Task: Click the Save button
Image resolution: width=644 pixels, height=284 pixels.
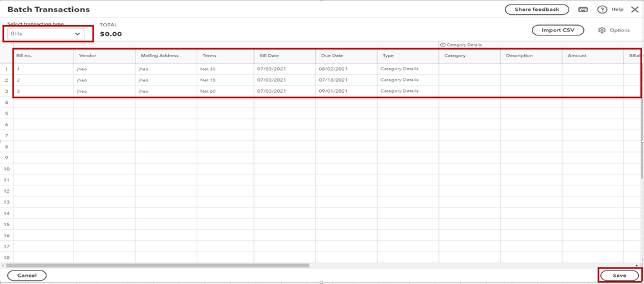Action: (620, 276)
